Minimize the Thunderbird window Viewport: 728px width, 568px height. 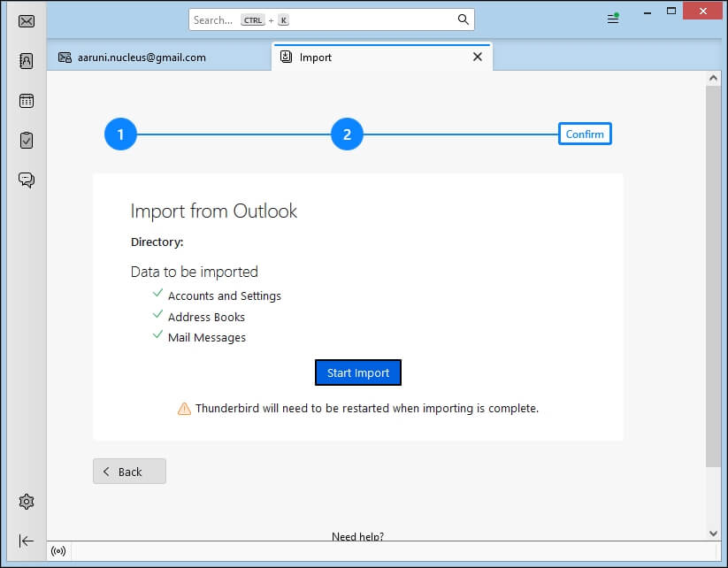click(x=648, y=12)
